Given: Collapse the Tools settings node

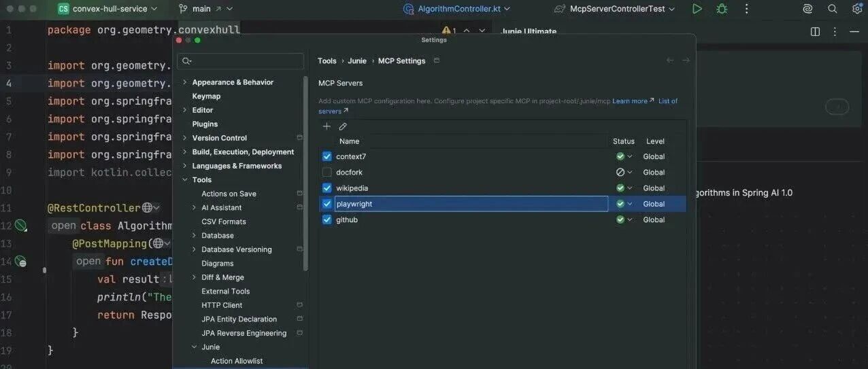Looking at the screenshot, I should 184,180.
